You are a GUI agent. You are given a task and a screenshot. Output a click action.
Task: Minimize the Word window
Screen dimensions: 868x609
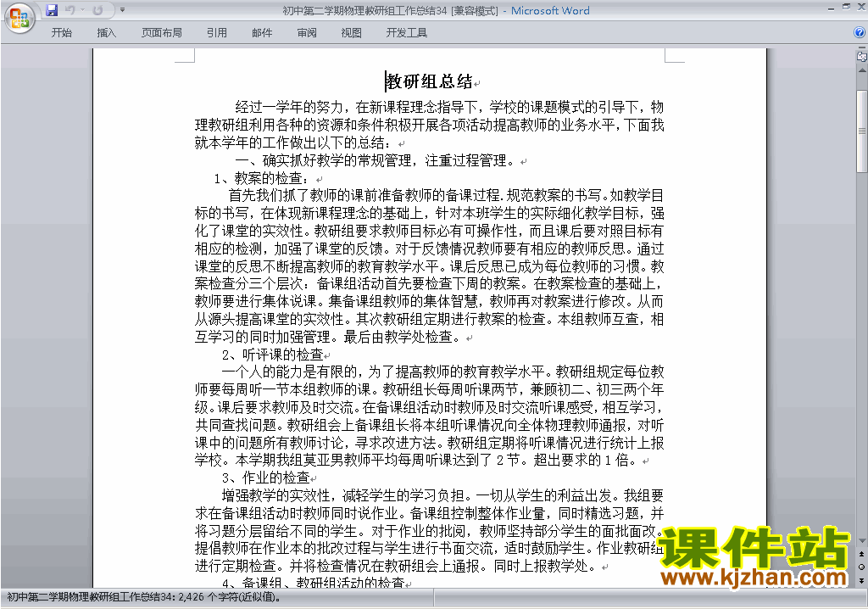[831, 8]
